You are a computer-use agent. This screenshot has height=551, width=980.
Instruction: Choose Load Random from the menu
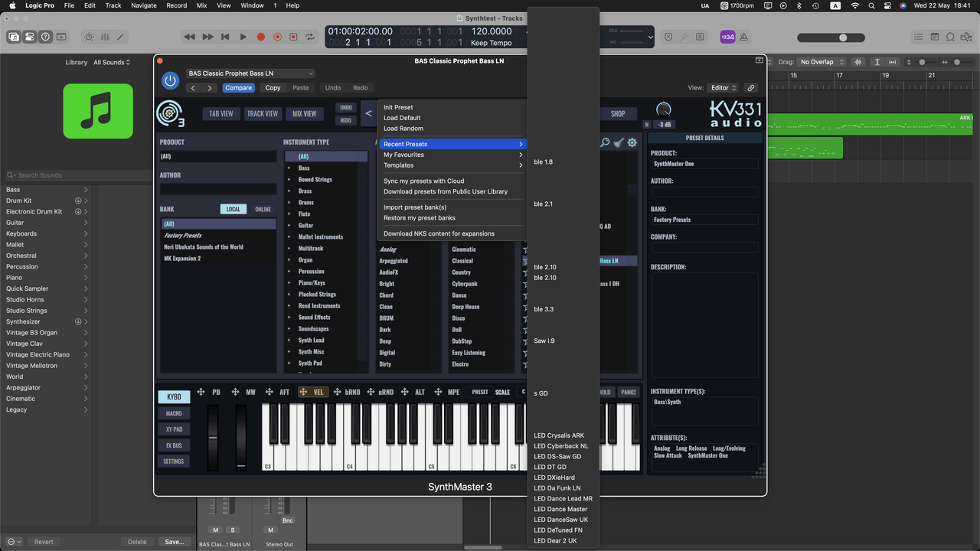[403, 129]
